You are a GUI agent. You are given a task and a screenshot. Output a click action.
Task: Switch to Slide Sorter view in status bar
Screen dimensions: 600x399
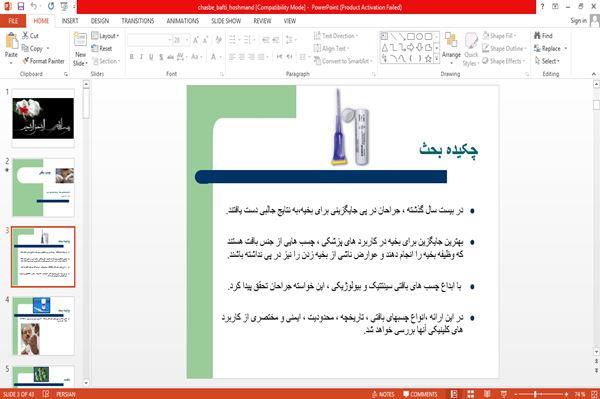pos(471,394)
